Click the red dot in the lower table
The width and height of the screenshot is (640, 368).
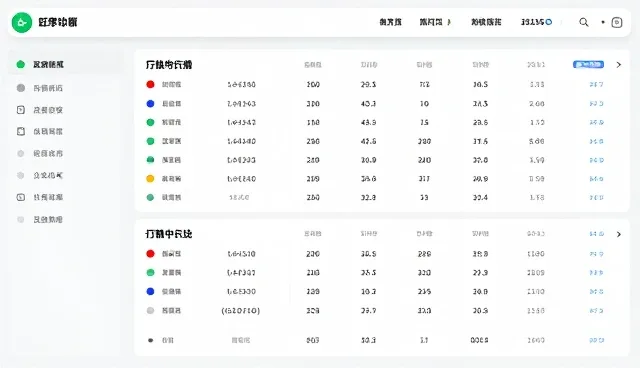point(150,254)
